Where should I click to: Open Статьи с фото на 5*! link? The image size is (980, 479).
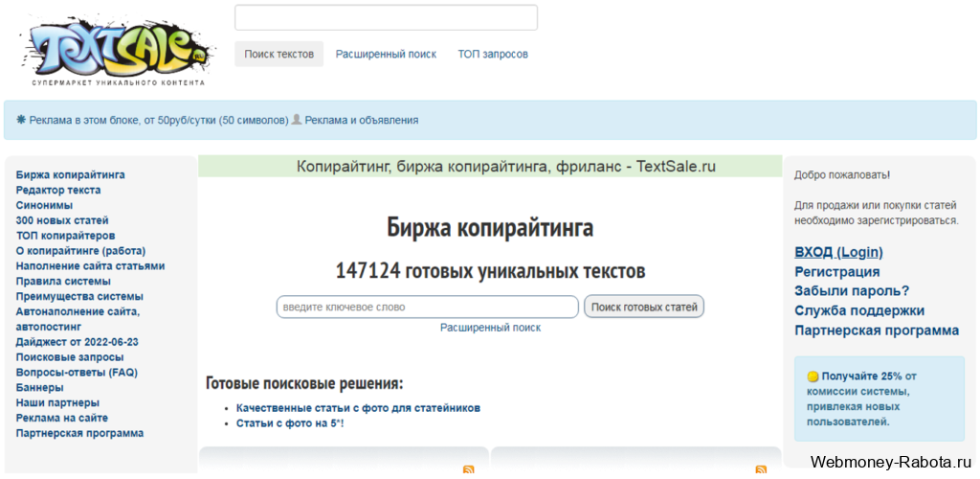tap(290, 423)
